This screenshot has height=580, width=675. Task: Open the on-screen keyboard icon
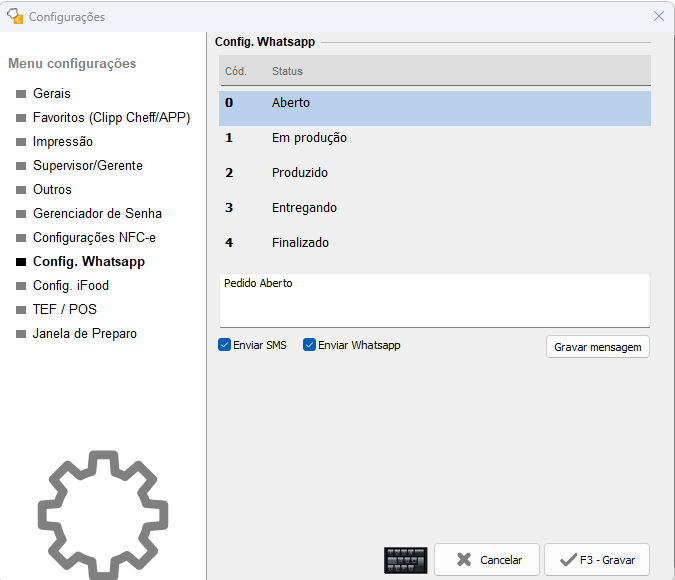click(x=405, y=560)
